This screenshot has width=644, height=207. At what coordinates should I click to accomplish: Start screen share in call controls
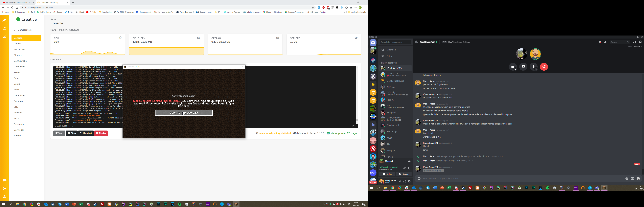pyautogui.click(x=523, y=67)
